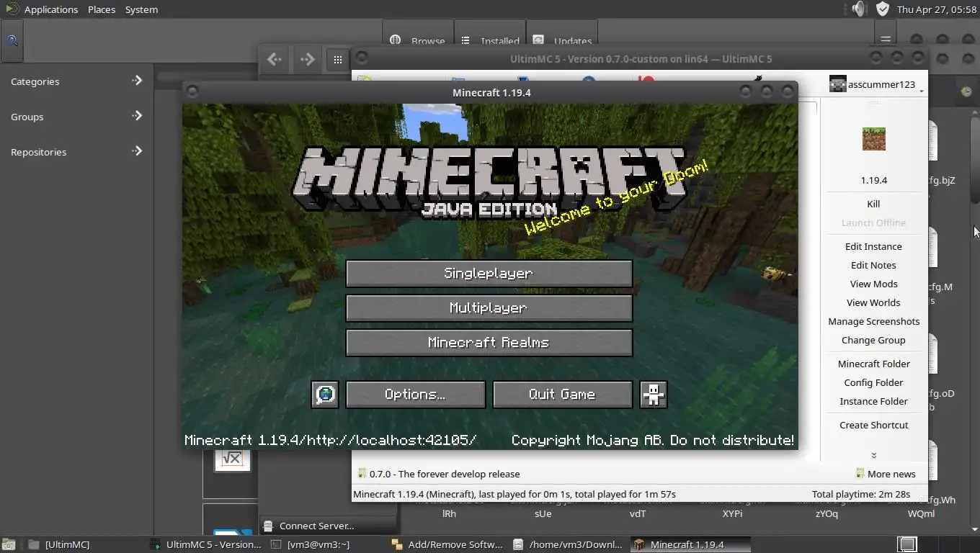Open the Add/Remove Software hamburger menu

(886, 40)
